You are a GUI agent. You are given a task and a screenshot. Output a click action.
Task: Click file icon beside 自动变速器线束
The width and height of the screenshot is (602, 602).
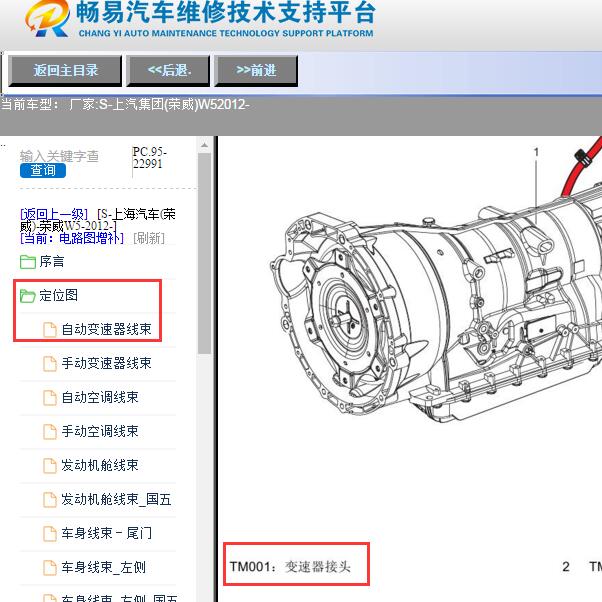(50, 330)
